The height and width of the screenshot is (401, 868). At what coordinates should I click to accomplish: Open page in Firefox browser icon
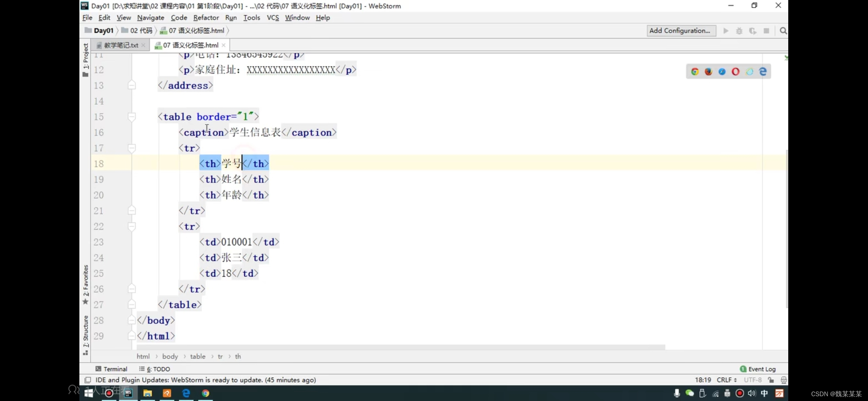[x=708, y=72]
